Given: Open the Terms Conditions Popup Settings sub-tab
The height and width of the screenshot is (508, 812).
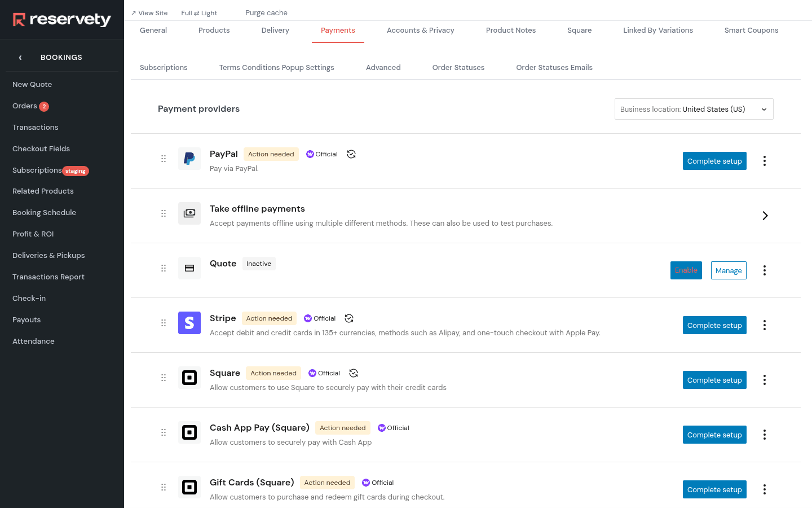Looking at the screenshot, I should point(277,68).
